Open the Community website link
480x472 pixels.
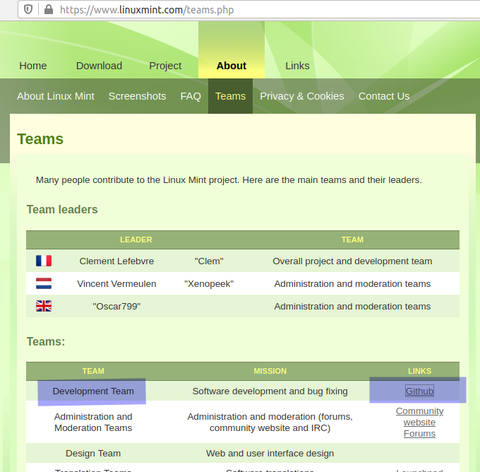[x=419, y=417]
